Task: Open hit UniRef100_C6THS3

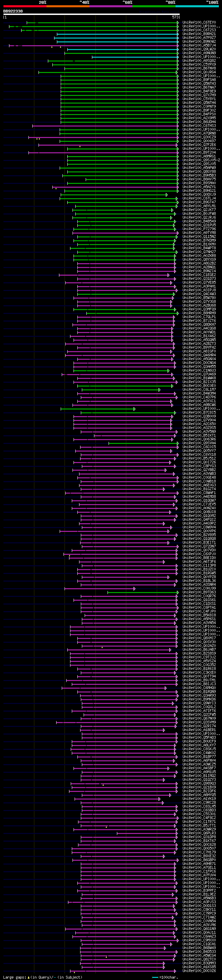Action: [199, 125]
